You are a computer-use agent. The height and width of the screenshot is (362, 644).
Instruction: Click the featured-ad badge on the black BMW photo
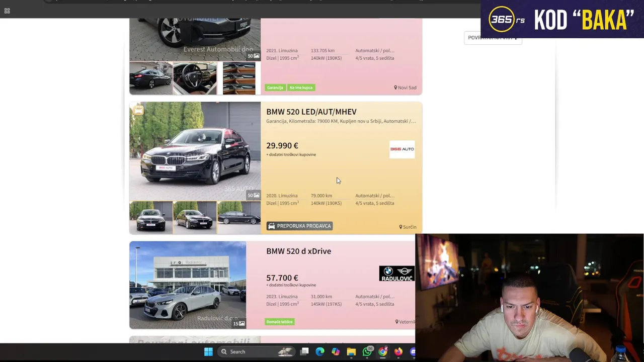coord(138,110)
